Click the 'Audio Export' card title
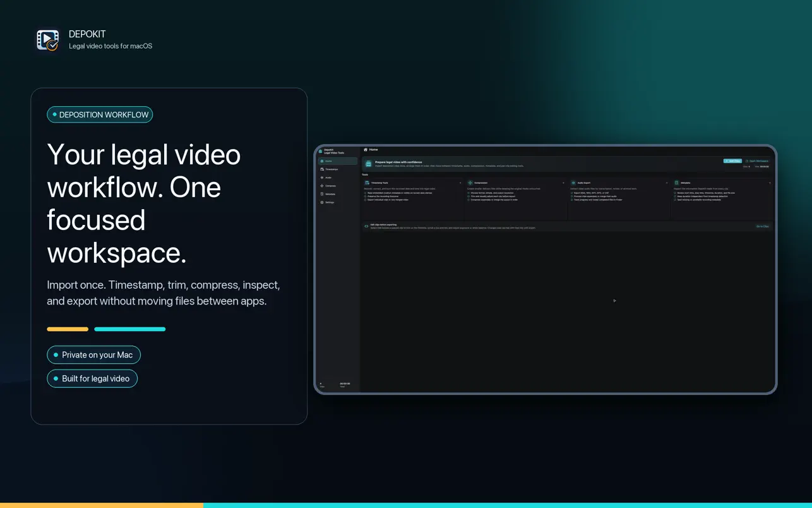The width and height of the screenshot is (812, 508). pyautogui.click(x=584, y=183)
